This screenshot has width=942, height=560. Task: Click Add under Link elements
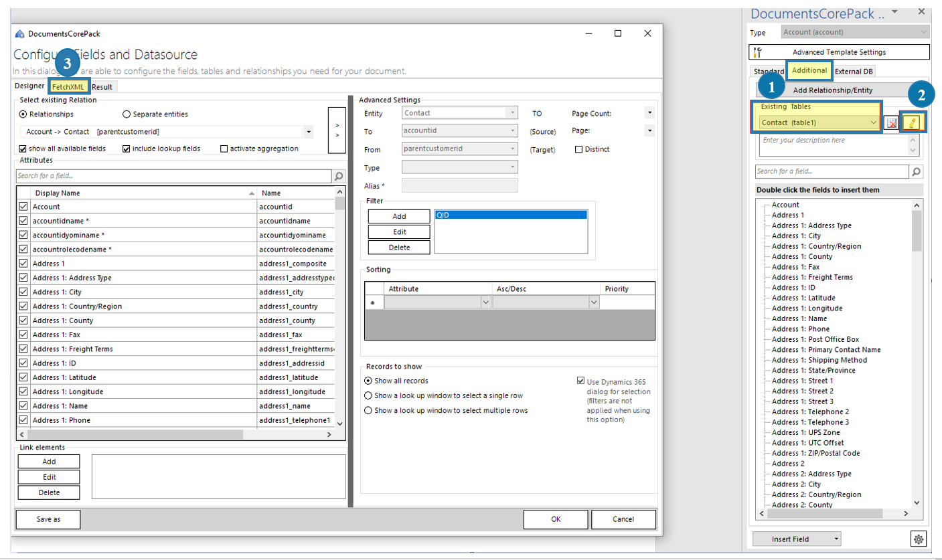pyautogui.click(x=49, y=462)
